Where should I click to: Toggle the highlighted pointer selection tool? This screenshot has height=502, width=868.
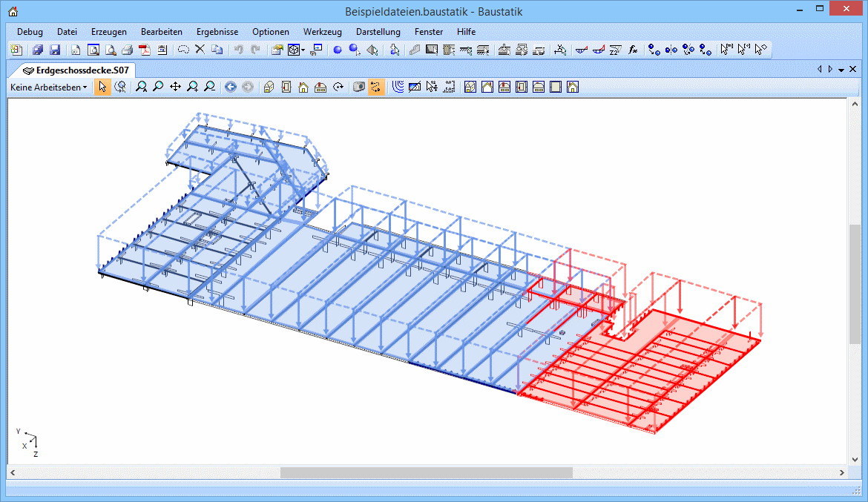pos(102,87)
